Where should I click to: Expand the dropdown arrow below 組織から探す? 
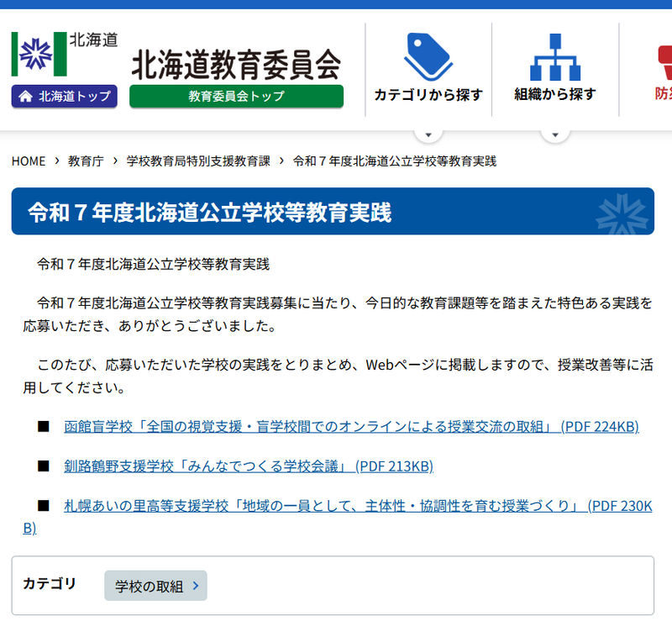(x=555, y=134)
